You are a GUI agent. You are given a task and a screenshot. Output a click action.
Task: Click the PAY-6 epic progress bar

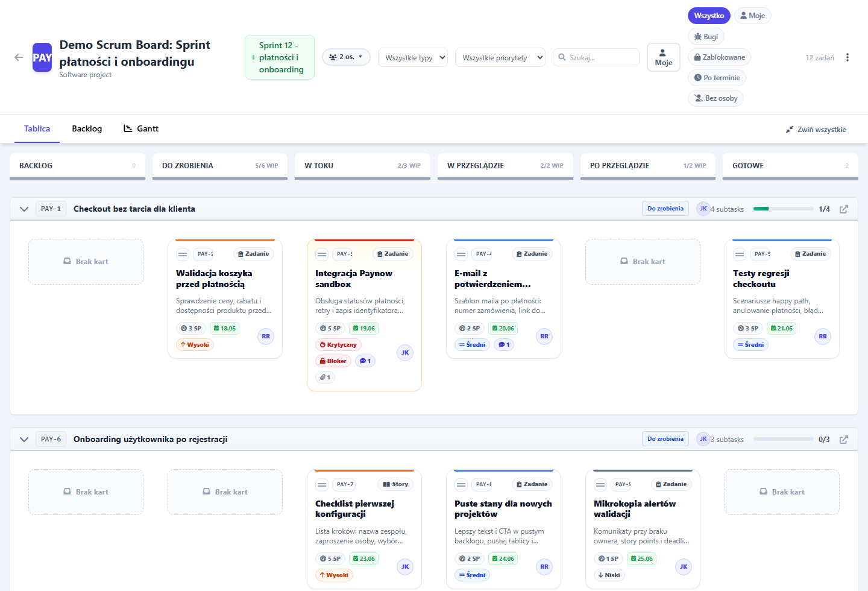[x=784, y=439]
